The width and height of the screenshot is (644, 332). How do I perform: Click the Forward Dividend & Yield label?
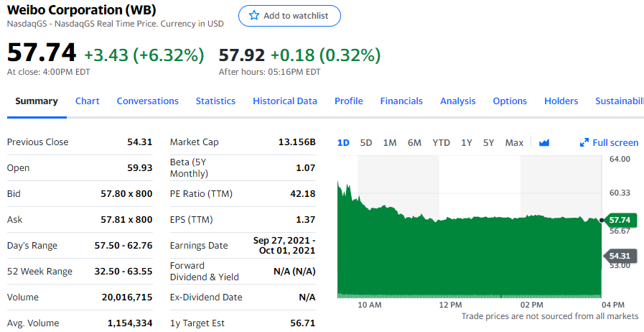click(x=204, y=271)
